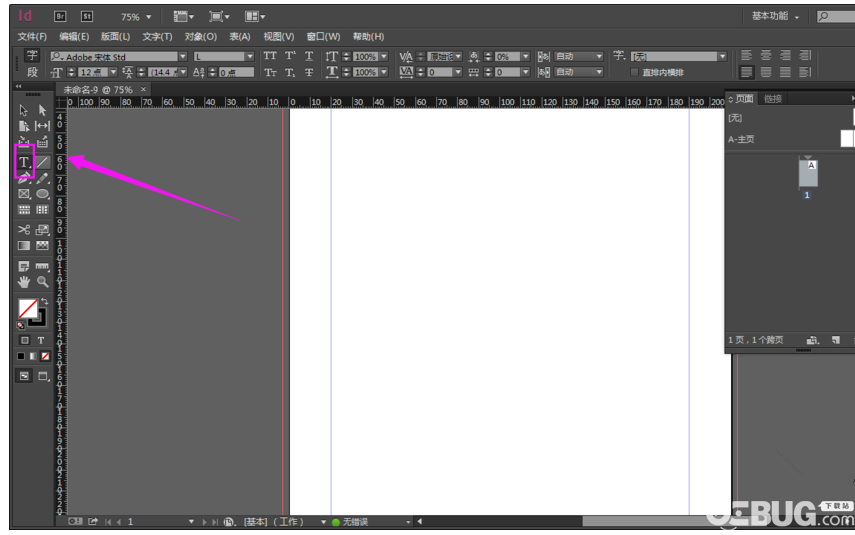Apply Superscript formatting
This screenshot has width=855, height=535.
click(x=290, y=56)
